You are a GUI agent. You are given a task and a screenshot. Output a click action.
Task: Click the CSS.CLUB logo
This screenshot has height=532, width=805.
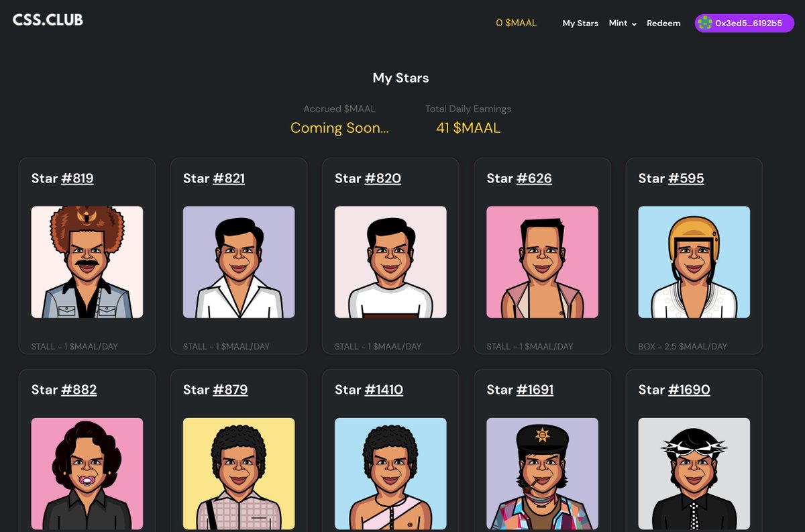tap(47, 19)
